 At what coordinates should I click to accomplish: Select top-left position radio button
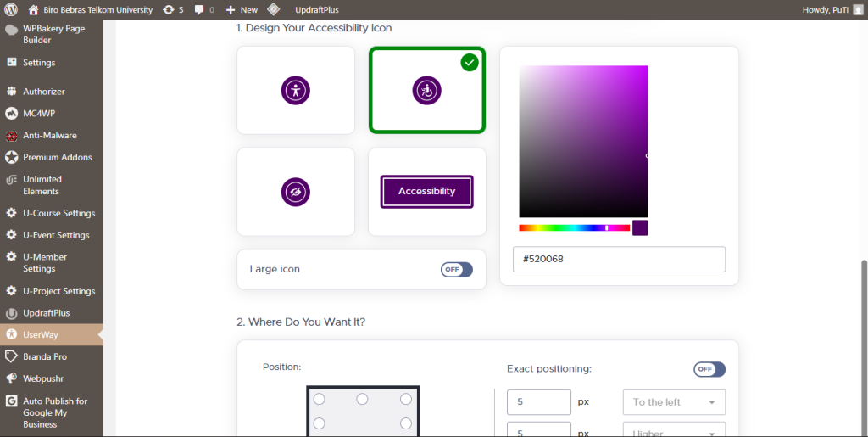pos(320,399)
